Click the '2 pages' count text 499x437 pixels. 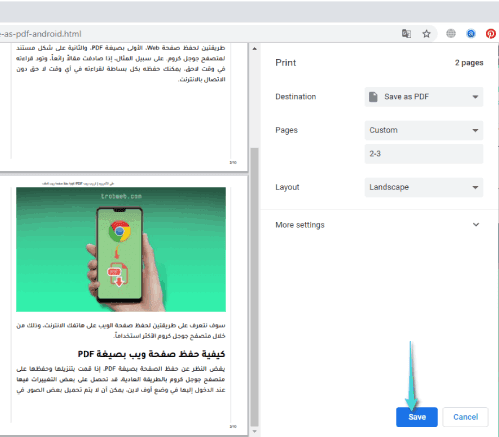(x=469, y=63)
